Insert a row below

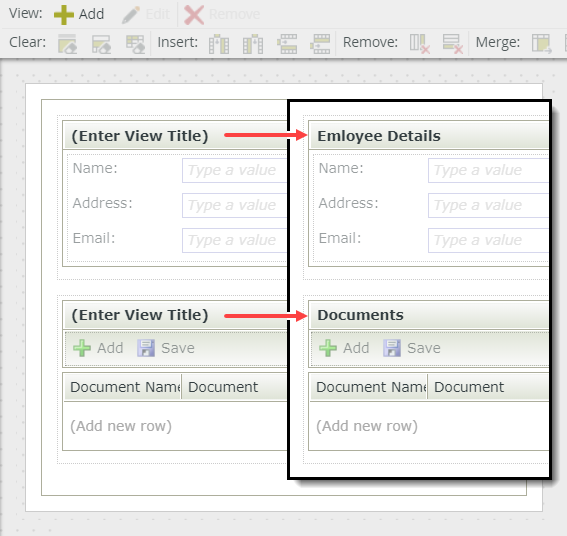320,44
